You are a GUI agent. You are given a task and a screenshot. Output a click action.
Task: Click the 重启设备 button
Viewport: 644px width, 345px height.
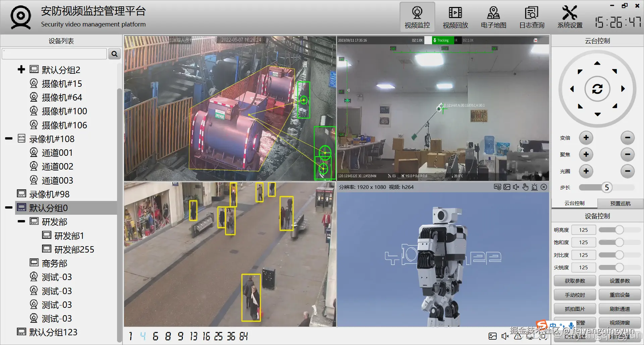[620, 295]
